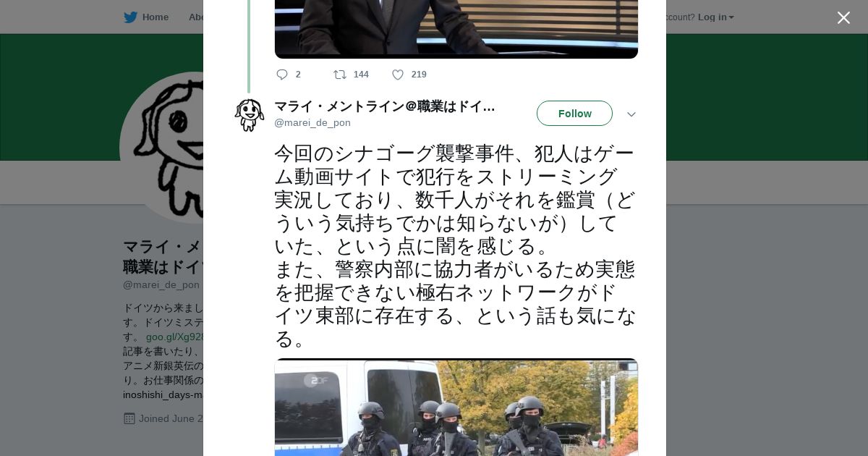This screenshot has height=456, width=868.
Task: Expand the tweet options chevron menu
Action: 631,114
